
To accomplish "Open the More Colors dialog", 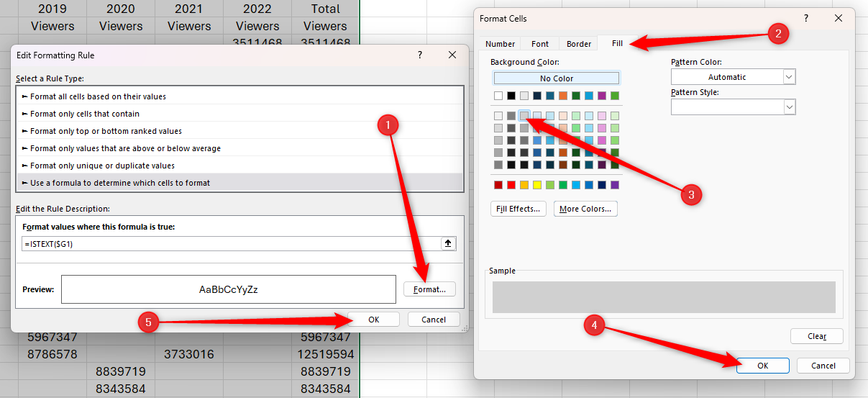I will [585, 209].
